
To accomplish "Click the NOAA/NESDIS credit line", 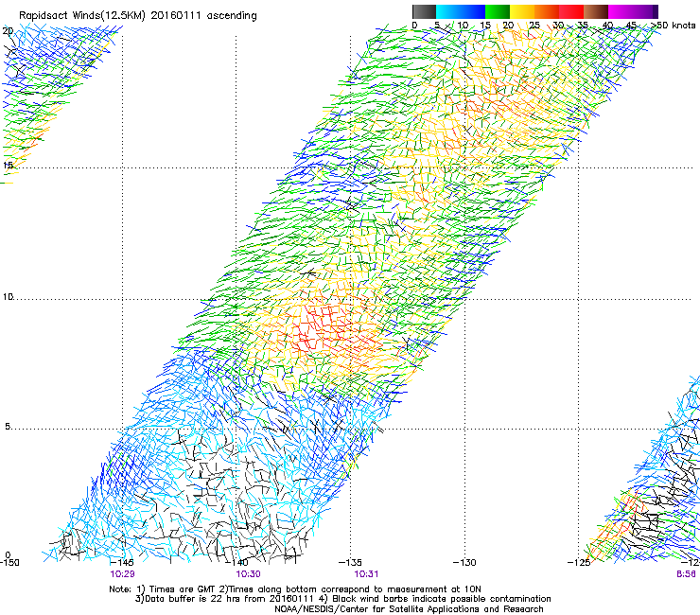I will [x=409, y=609].
